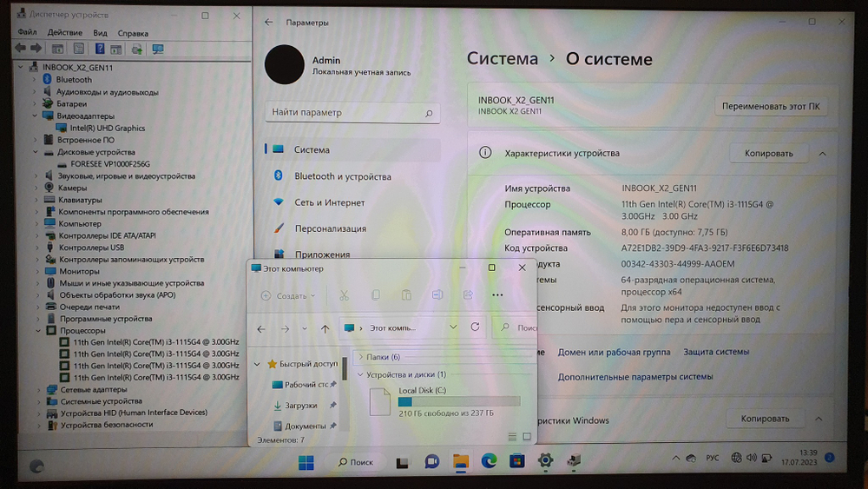Screen dimensions: 868x489
Task: Collapse the Процессоры node
Action: 38,331
